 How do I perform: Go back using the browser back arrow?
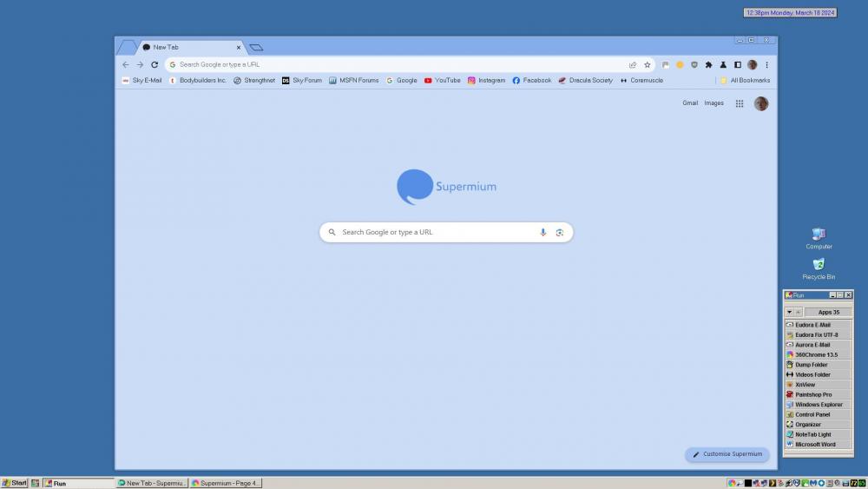coord(126,65)
